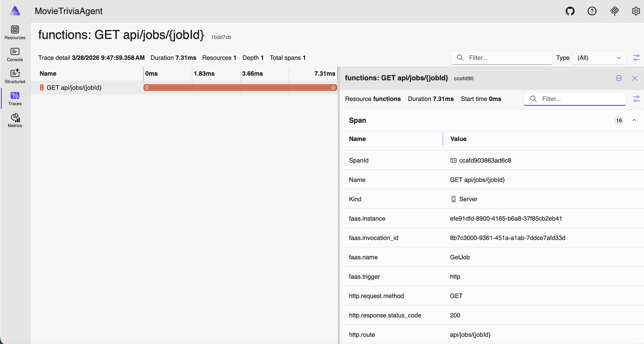The height and width of the screenshot is (344, 644).
Task: Navigate to the Metrics page
Action: point(15,120)
